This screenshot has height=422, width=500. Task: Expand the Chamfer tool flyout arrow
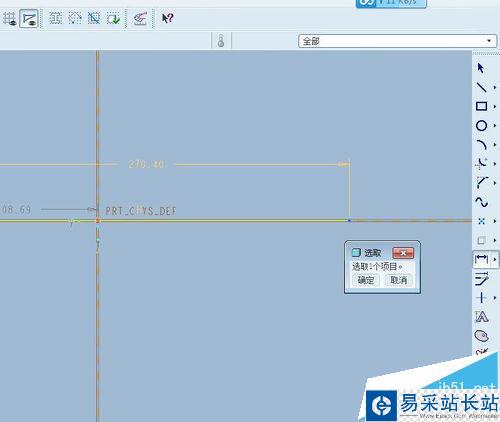495,183
